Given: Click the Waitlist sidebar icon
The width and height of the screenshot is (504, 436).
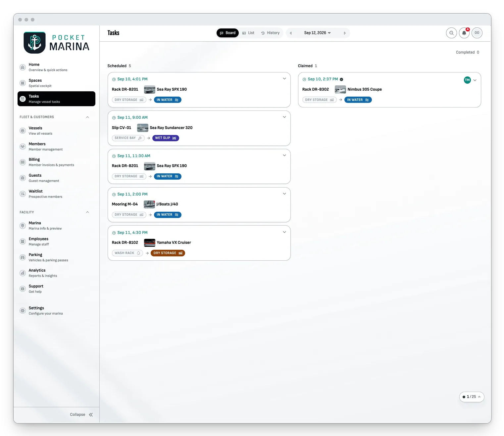Looking at the screenshot, I should coord(23,194).
